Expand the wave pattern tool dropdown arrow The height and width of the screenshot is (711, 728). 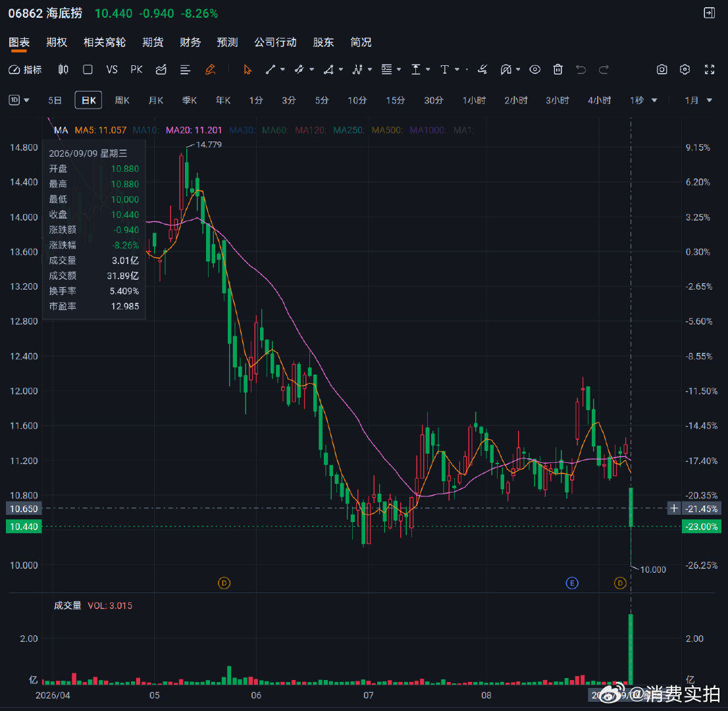click(x=370, y=70)
